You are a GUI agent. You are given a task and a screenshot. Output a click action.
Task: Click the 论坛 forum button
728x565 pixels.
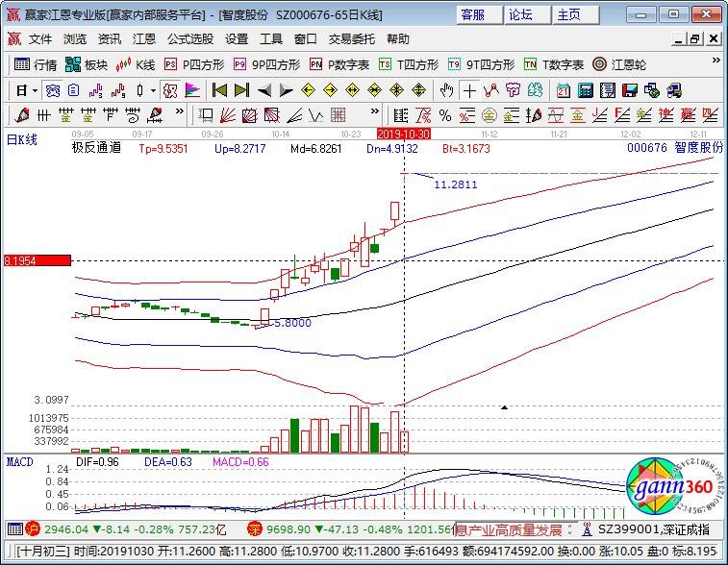(x=527, y=14)
